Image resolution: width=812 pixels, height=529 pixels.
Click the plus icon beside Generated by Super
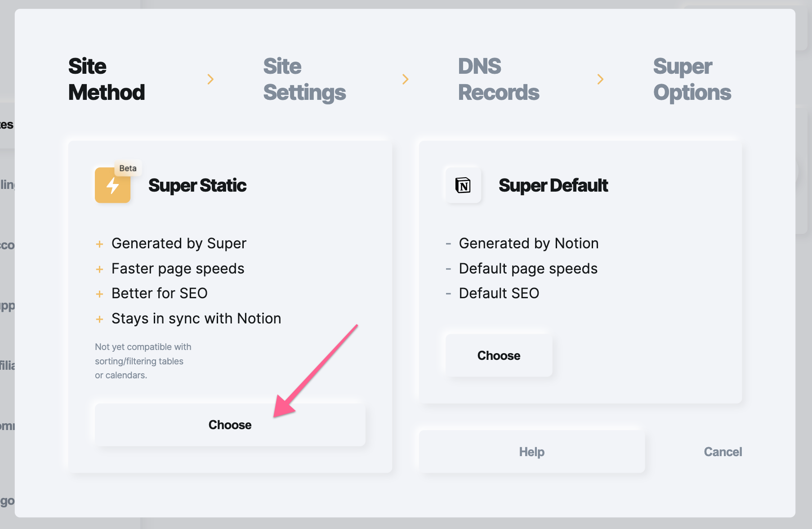click(x=99, y=244)
